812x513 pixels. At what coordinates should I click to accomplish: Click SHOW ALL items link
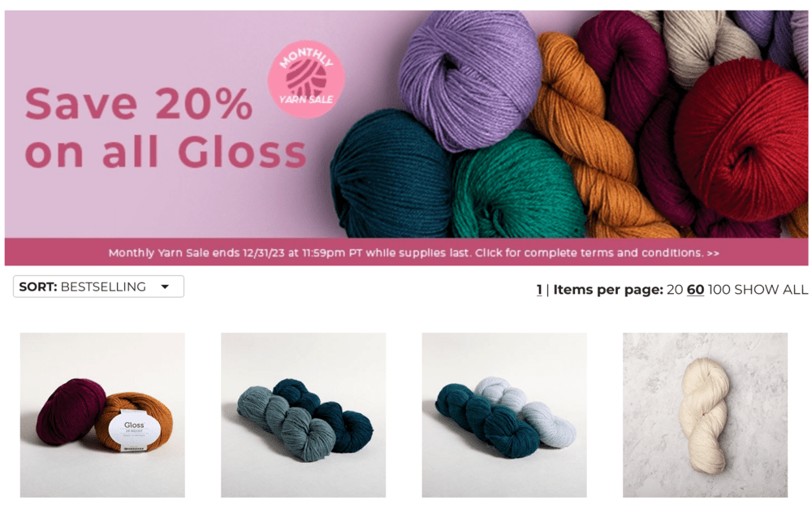point(771,289)
